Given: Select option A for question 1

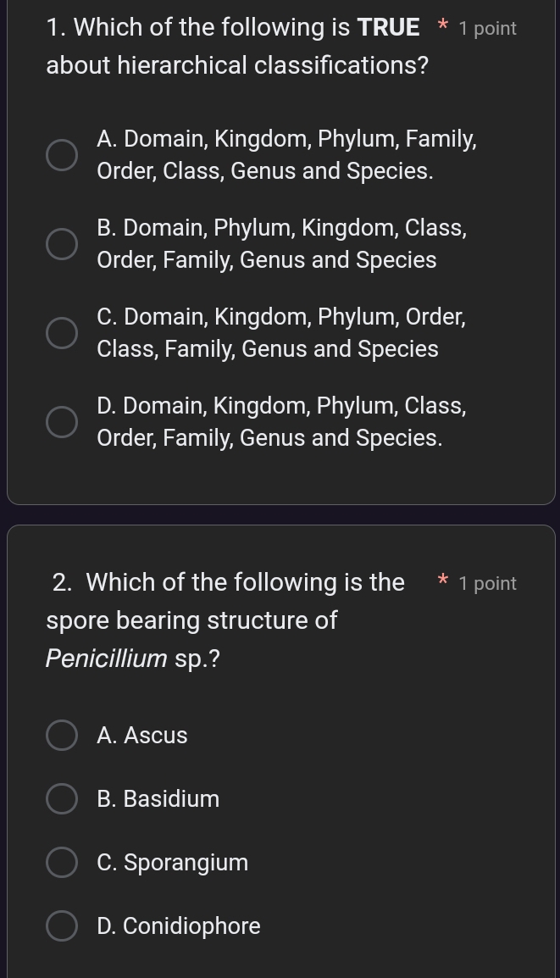Looking at the screenshot, I should point(62,155).
